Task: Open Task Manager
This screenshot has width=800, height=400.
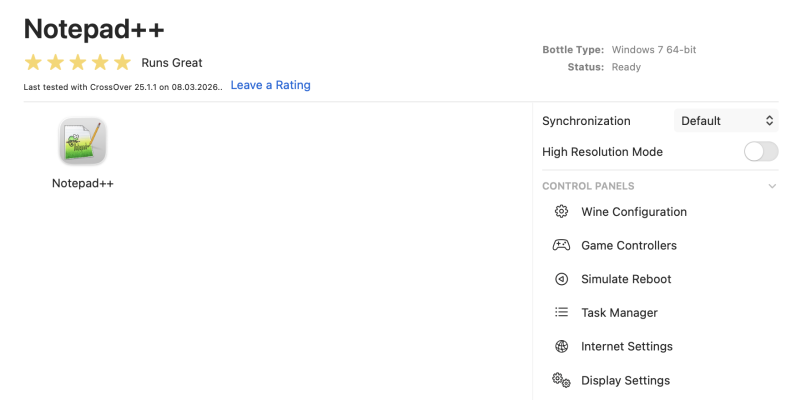Action: pos(619,313)
